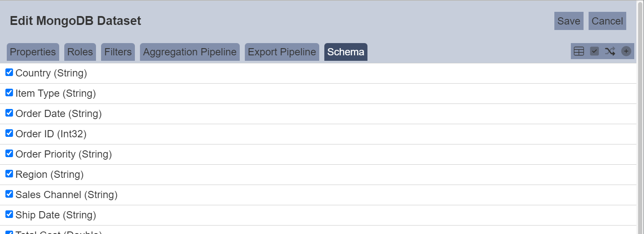Screen dimensions: 644x234
Task: Uncheck the Ship Date (String) checkbox
Action: point(9,215)
